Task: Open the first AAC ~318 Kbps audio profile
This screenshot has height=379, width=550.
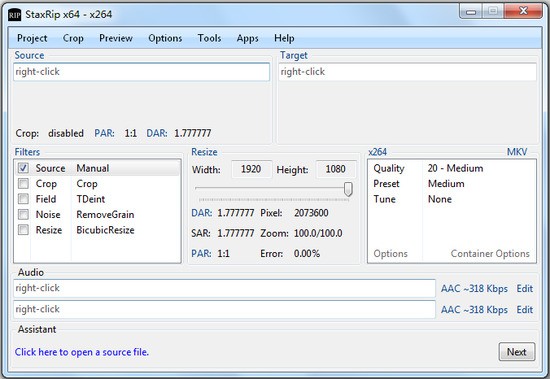Action: click(474, 288)
